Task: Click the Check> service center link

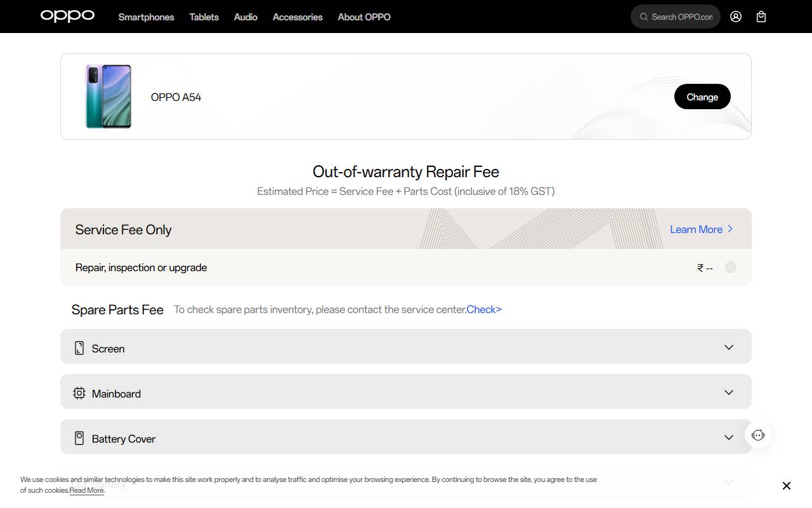Action: point(484,309)
